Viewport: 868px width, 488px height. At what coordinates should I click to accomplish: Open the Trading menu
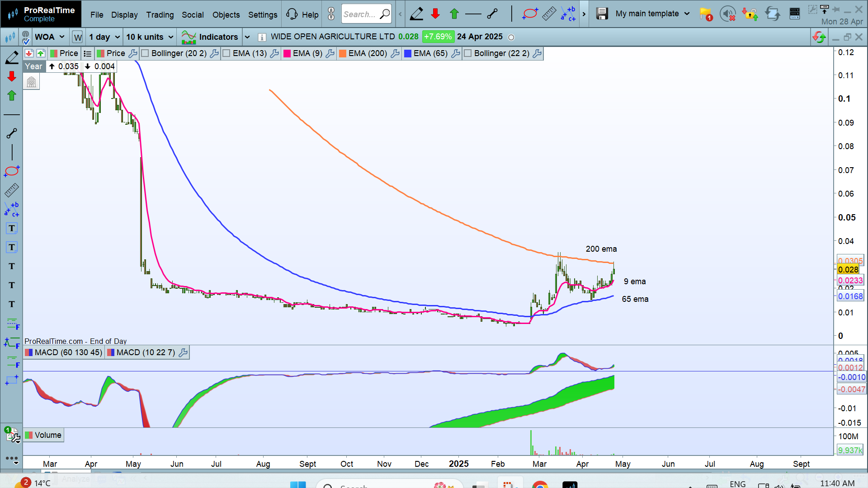[x=160, y=15]
